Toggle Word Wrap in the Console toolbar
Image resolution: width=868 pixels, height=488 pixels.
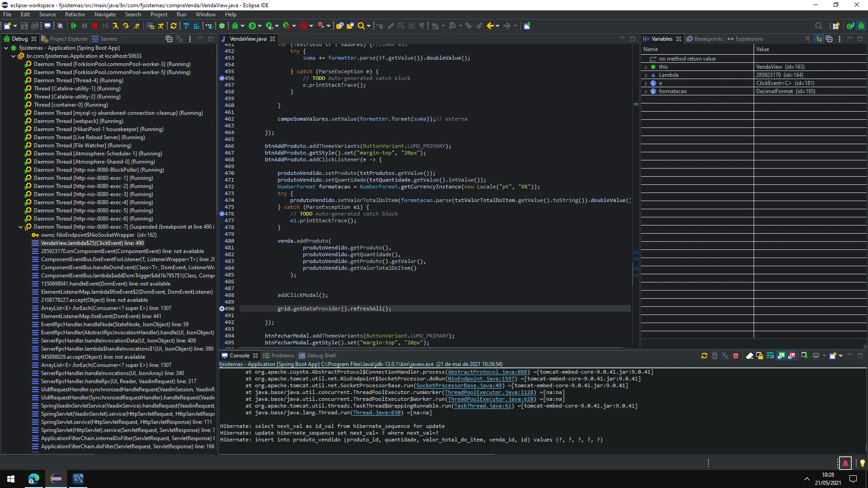[x=770, y=356]
